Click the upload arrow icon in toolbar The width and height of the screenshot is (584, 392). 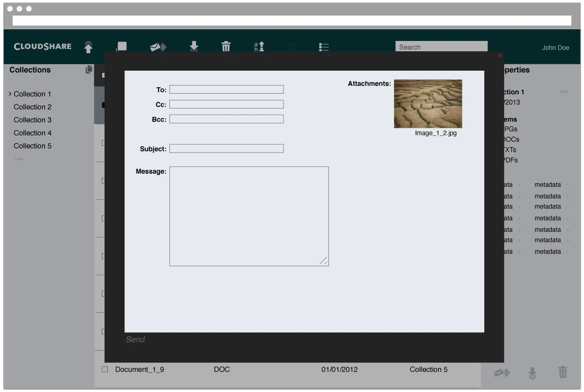click(88, 47)
